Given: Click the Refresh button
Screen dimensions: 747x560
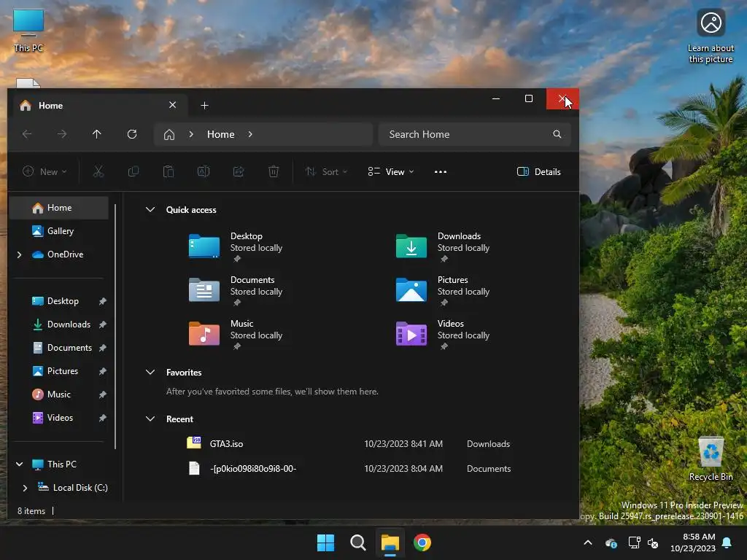Looking at the screenshot, I should (x=132, y=134).
